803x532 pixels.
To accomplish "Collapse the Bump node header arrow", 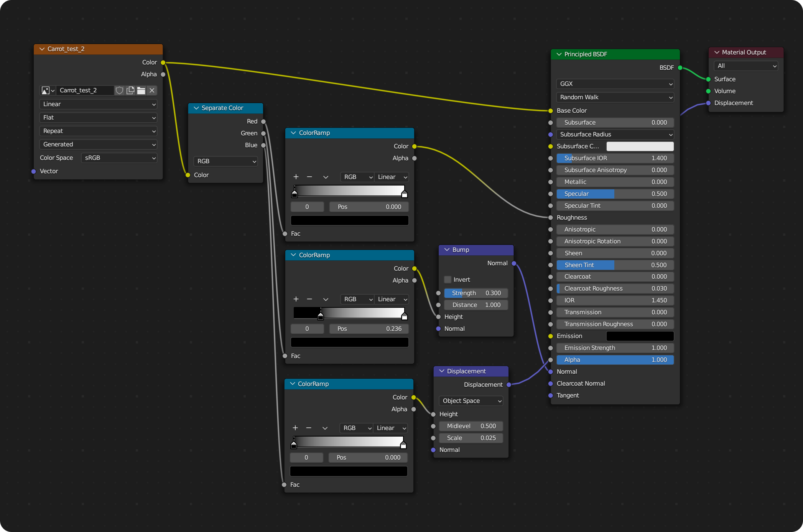I will 447,250.
